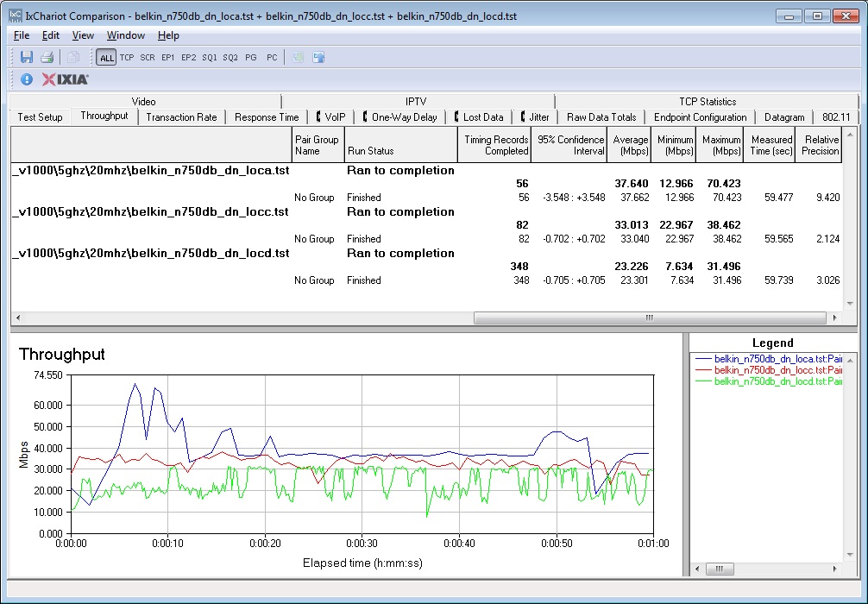Click the results table scroll-up arrow
868x604 pixels.
(850, 135)
